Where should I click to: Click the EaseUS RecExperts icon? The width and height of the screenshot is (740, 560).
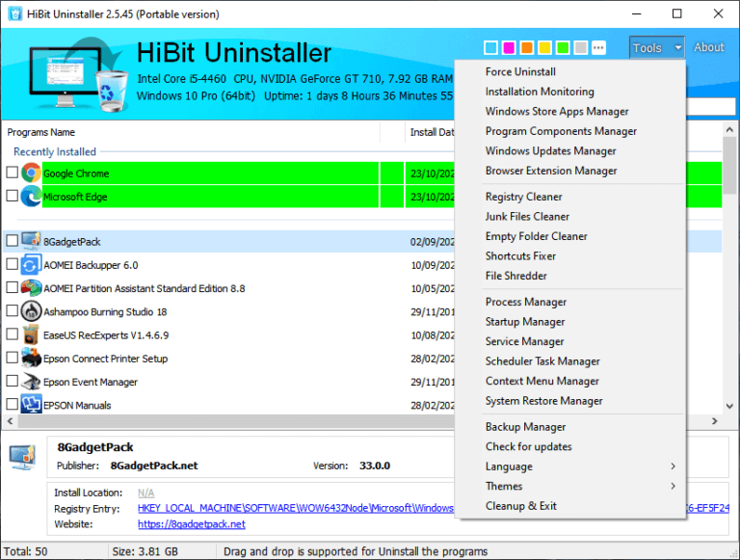coord(31,334)
